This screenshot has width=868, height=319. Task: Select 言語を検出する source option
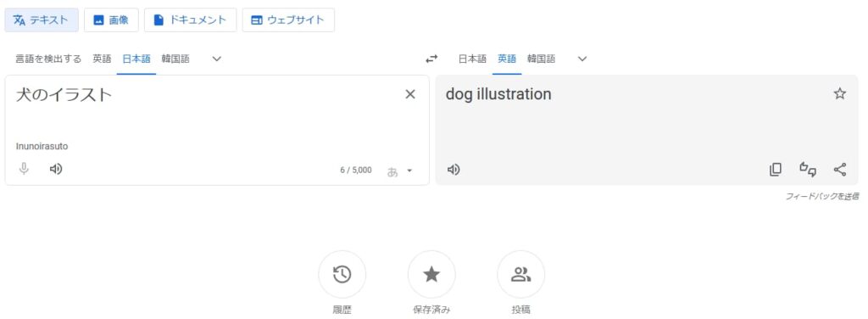click(x=48, y=59)
